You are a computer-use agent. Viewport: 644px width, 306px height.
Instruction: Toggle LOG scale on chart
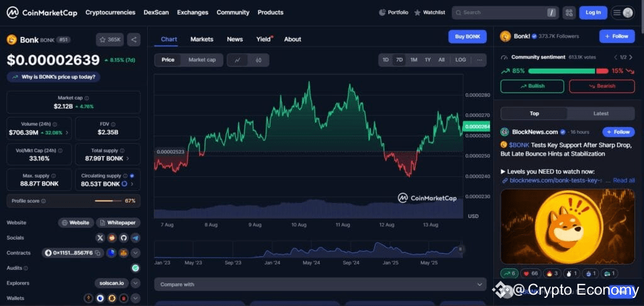[x=460, y=60]
